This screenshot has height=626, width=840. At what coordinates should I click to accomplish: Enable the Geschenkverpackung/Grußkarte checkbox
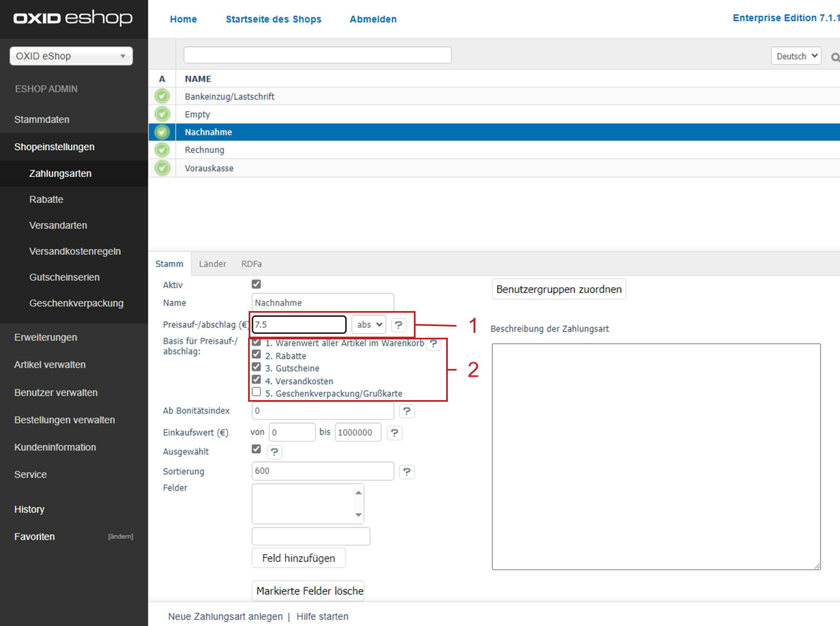point(256,392)
